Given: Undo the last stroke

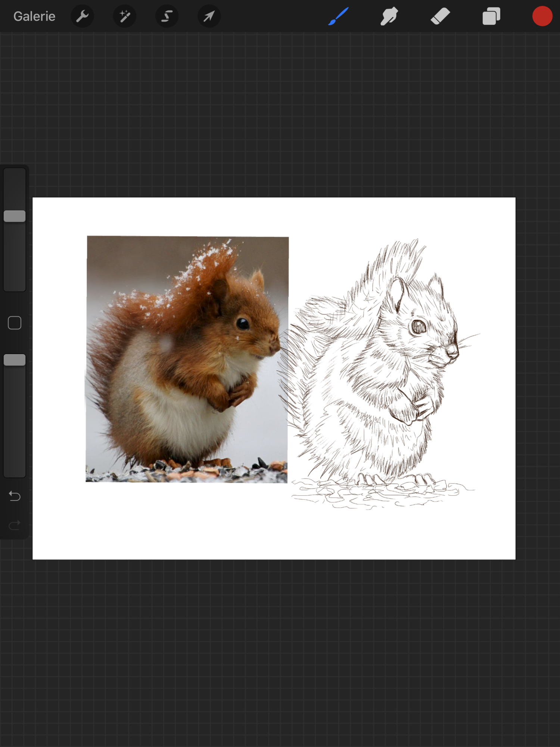Looking at the screenshot, I should 15,496.
